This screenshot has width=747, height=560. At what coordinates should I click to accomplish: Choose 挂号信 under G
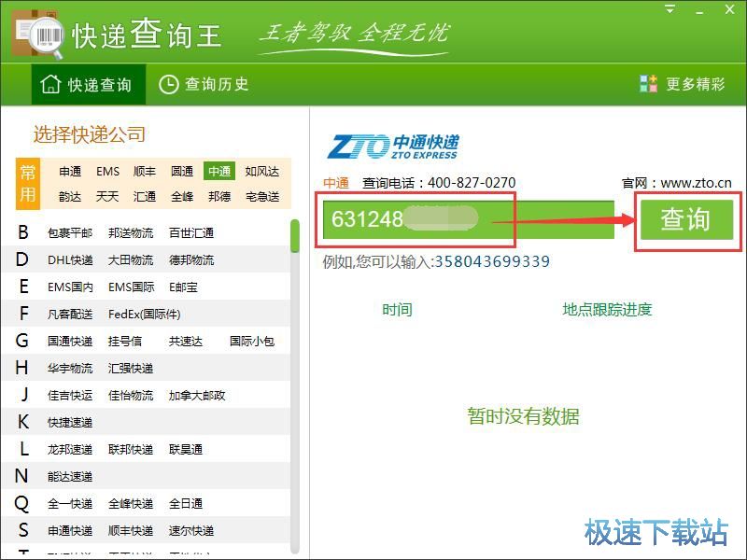pyautogui.click(x=125, y=342)
